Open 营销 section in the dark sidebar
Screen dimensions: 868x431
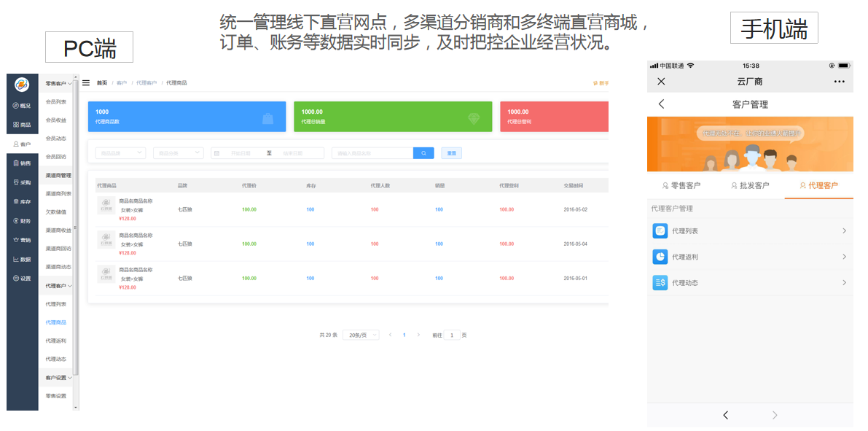tap(22, 240)
